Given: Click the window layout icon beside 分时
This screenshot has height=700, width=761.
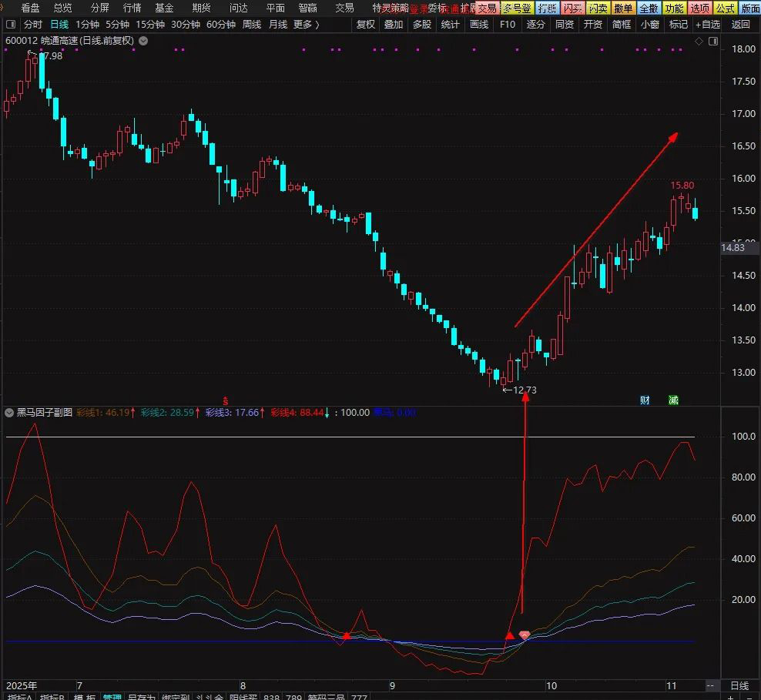Looking at the screenshot, I should 10,24.
